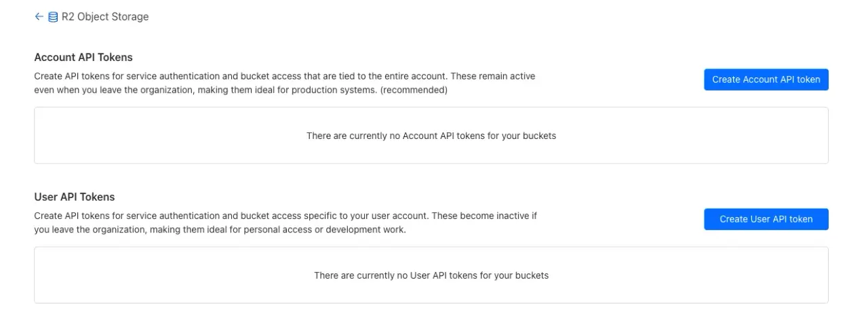868x335 pixels.
Task: Click the account description line starting "Create API tokens"
Action: click(x=285, y=76)
